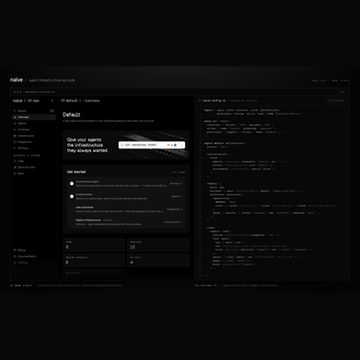
Task: Toggle the Create a team step circle
Action: [72, 197]
